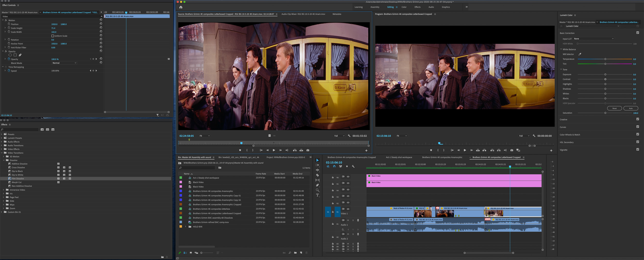Toggle Linked Selection in timeline header

click(x=341, y=166)
